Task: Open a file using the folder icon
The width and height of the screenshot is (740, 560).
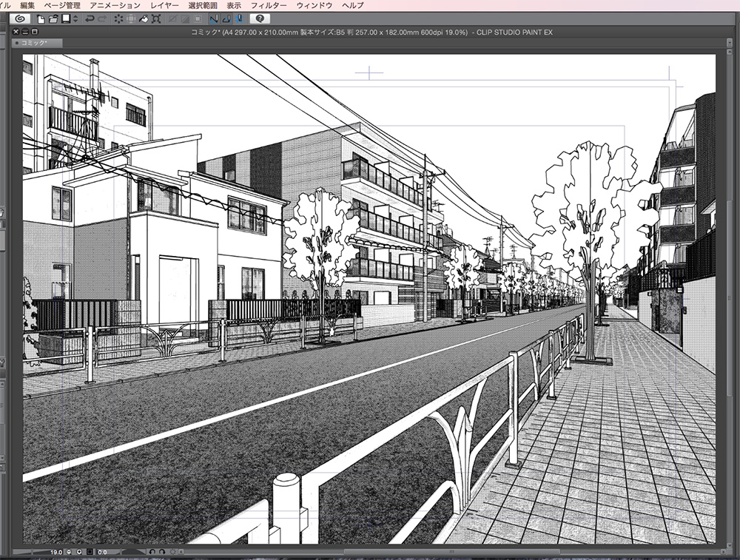Action: 55,20
